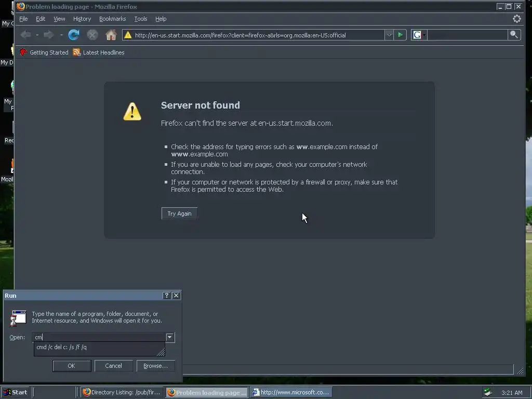Stop loading the page
Screen dimensions: 532x399
click(92, 35)
